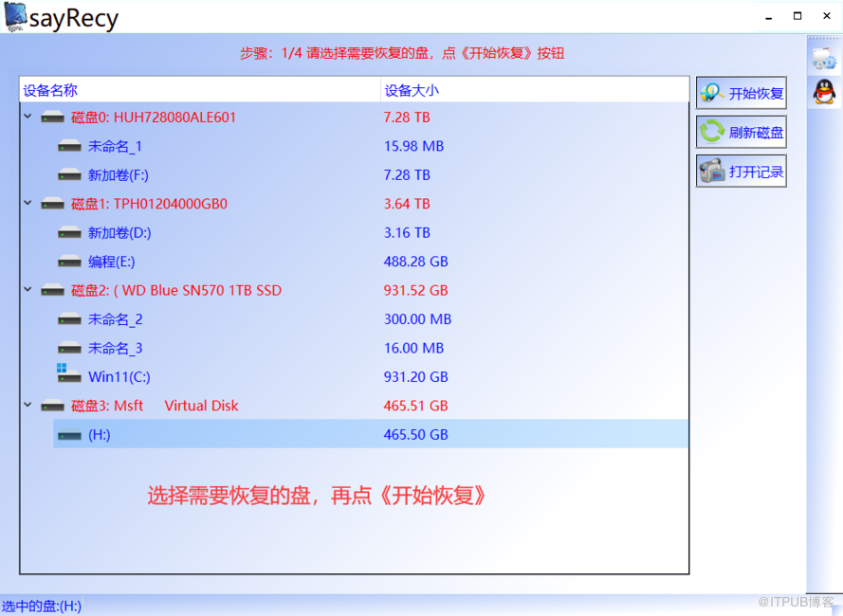This screenshot has width=843, height=616.
Task: Select partition 未命名_3
Action: pos(115,349)
